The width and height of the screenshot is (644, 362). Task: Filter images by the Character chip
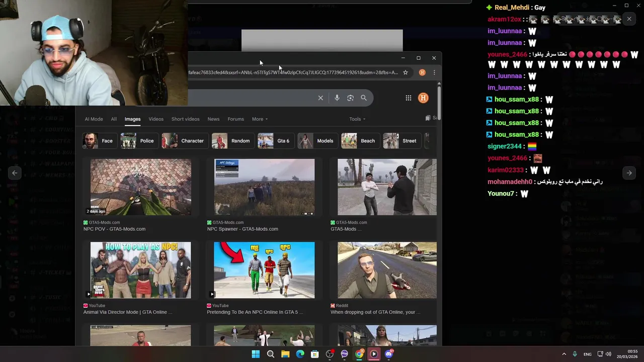pyautogui.click(x=185, y=141)
